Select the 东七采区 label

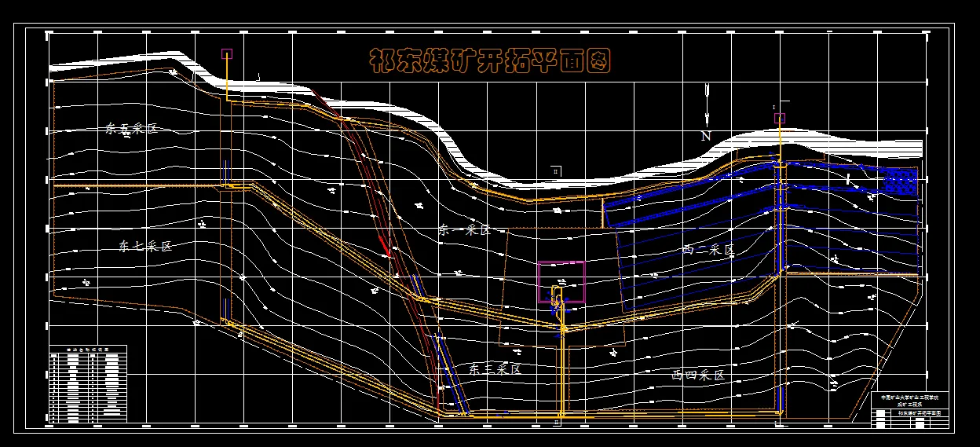(x=144, y=246)
